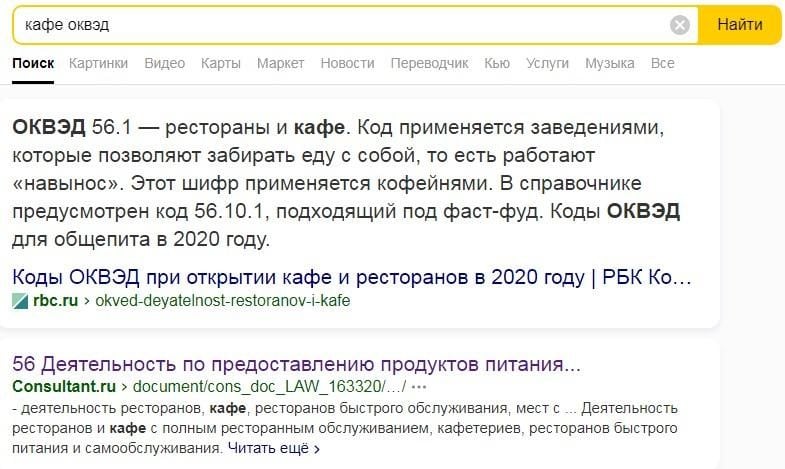Expand snippet with Читать ещё

[x=273, y=448]
